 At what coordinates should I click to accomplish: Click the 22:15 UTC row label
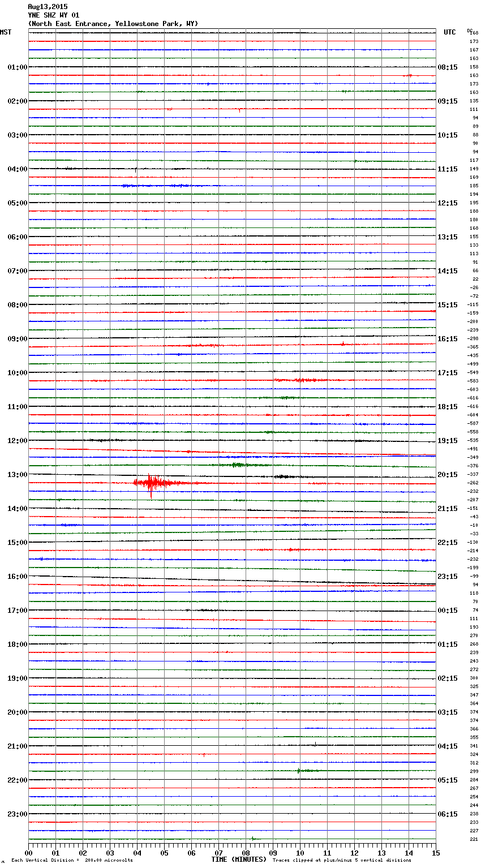point(448,543)
